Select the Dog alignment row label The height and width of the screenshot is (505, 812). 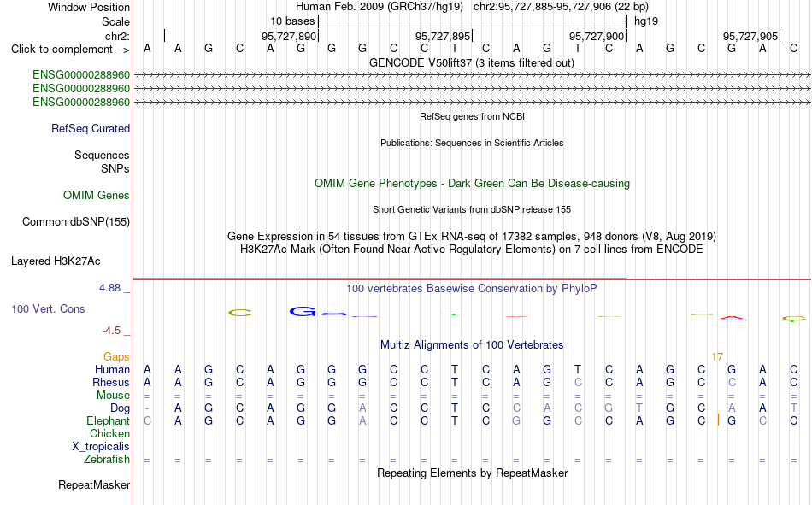click(x=120, y=408)
